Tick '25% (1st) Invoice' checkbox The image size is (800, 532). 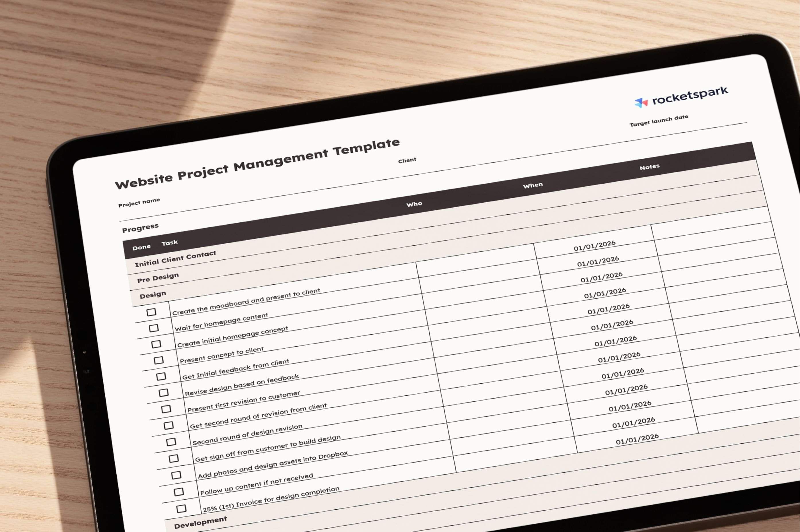(182, 508)
